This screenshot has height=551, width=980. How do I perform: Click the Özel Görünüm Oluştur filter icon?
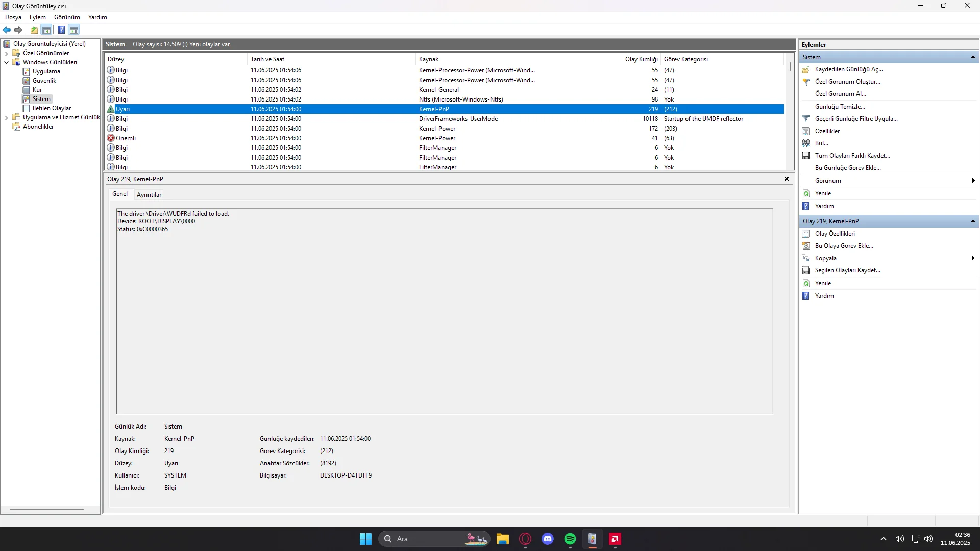click(806, 82)
